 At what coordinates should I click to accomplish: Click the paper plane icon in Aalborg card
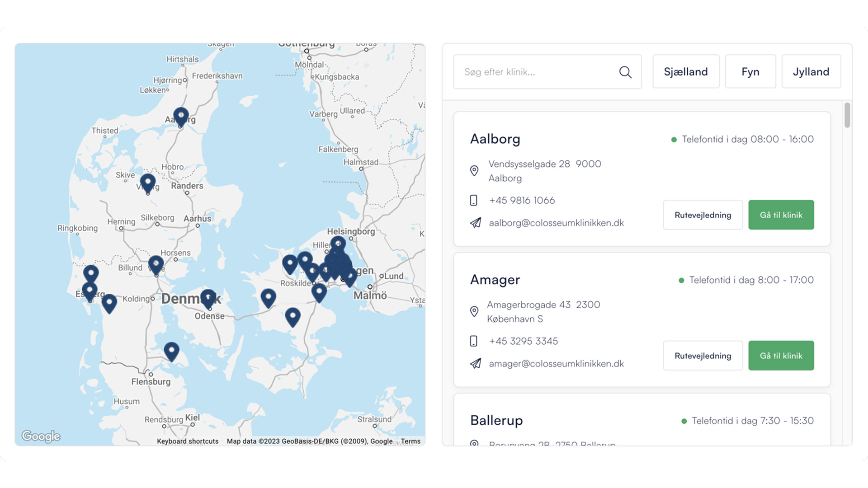click(x=475, y=223)
